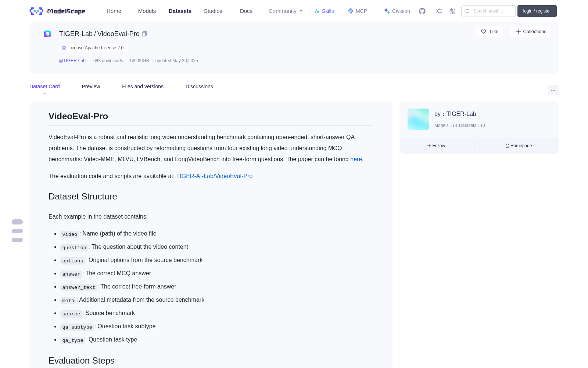
Task: Copy dataset name via copy icon
Action: tap(144, 34)
